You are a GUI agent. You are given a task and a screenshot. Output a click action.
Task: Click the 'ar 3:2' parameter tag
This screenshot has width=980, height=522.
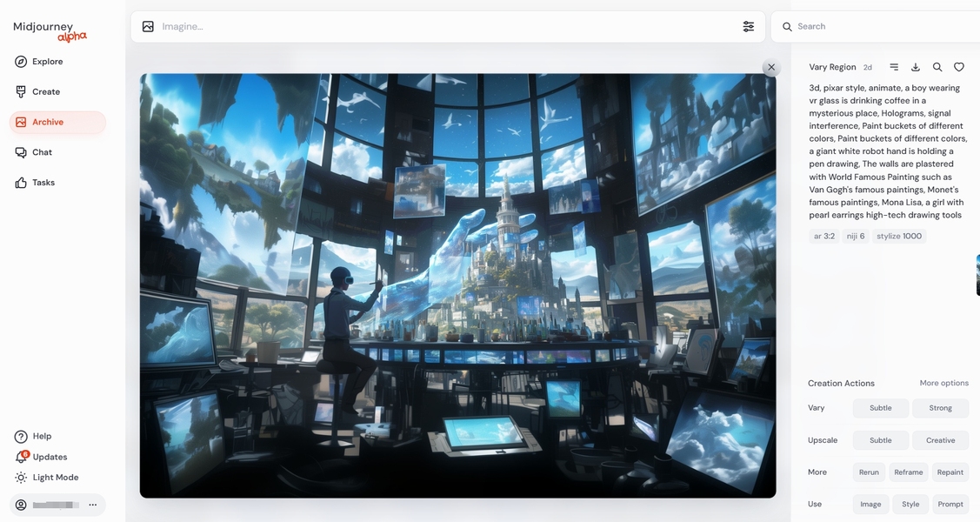[823, 237]
